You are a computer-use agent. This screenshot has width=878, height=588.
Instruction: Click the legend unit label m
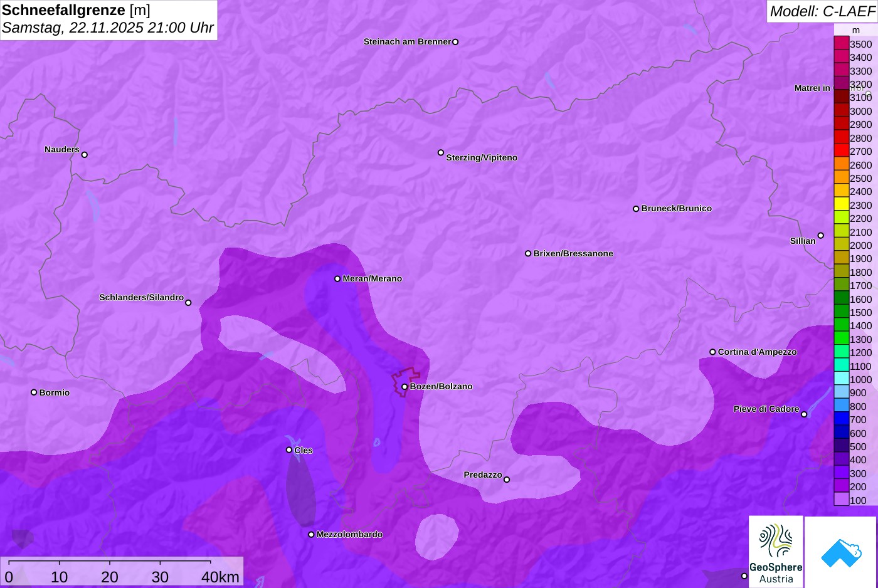(856, 30)
